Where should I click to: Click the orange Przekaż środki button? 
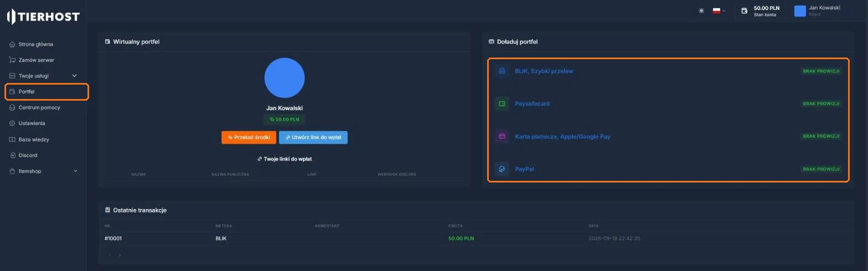[x=249, y=137]
